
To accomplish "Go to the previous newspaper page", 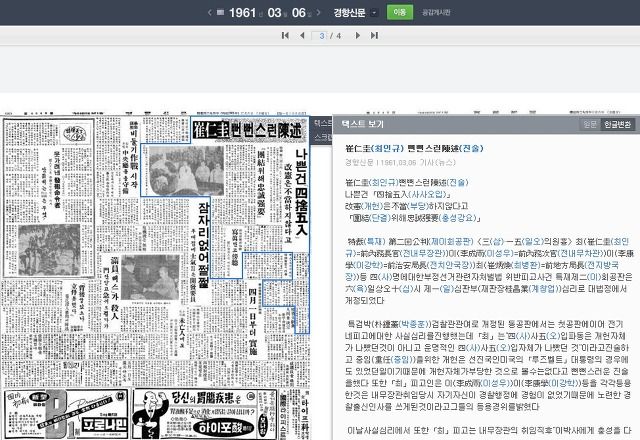I will point(302,36).
